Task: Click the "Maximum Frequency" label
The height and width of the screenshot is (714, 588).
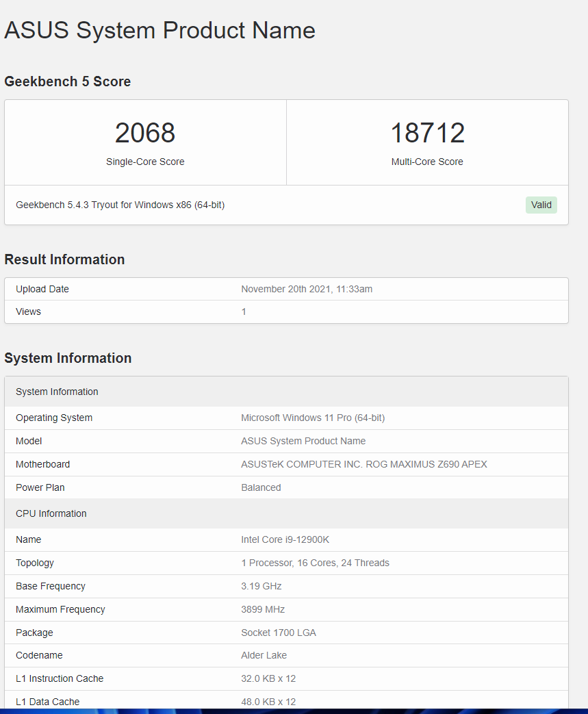Action: point(60,609)
